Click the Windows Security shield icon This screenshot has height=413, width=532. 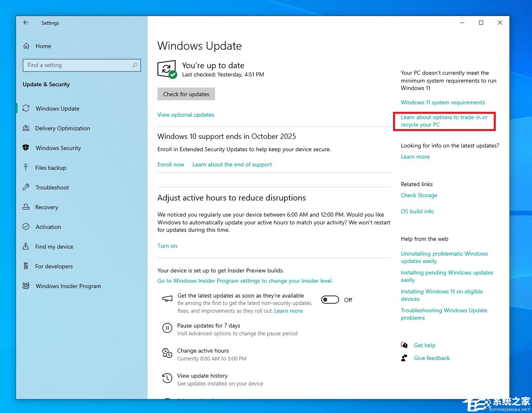[x=26, y=148]
